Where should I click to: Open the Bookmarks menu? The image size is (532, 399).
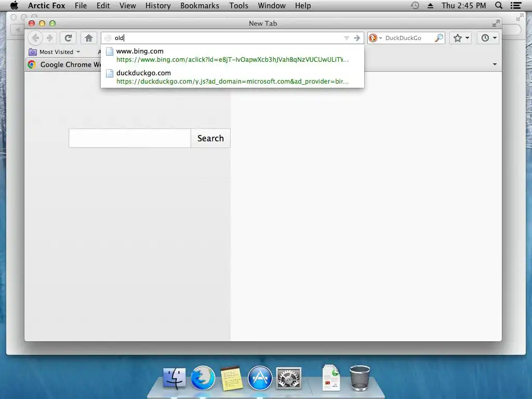point(200,5)
